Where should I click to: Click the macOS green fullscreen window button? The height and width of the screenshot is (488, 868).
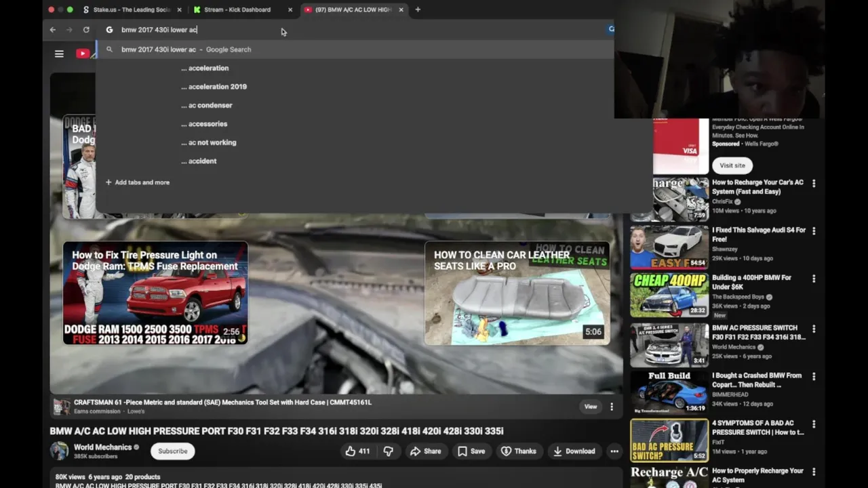pos(70,9)
